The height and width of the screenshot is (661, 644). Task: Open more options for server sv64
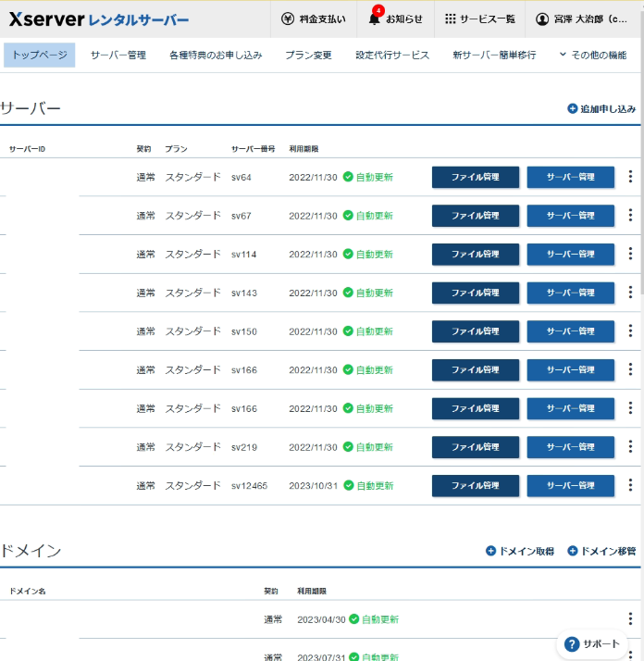pyautogui.click(x=630, y=177)
